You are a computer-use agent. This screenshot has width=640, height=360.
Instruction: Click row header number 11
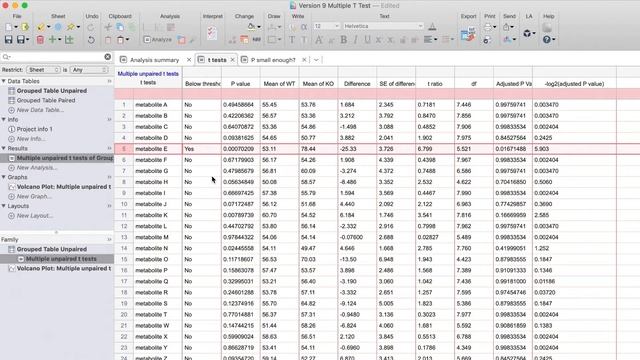click(124, 215)
